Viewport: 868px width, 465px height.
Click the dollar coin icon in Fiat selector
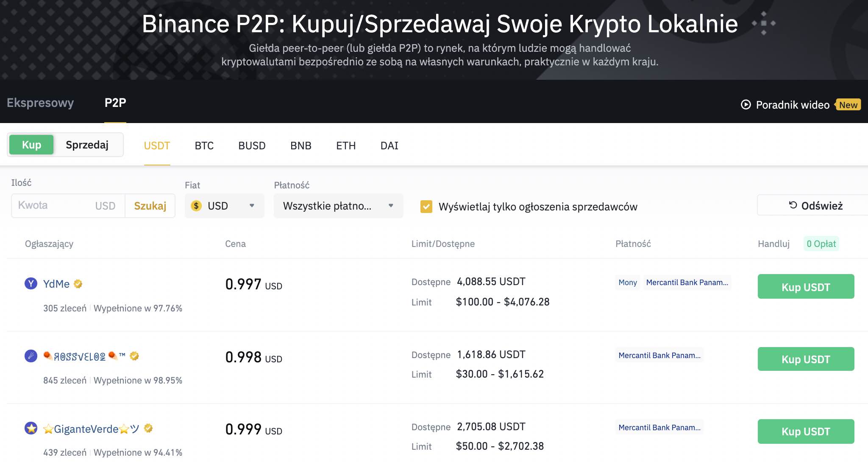coord(196,206)
